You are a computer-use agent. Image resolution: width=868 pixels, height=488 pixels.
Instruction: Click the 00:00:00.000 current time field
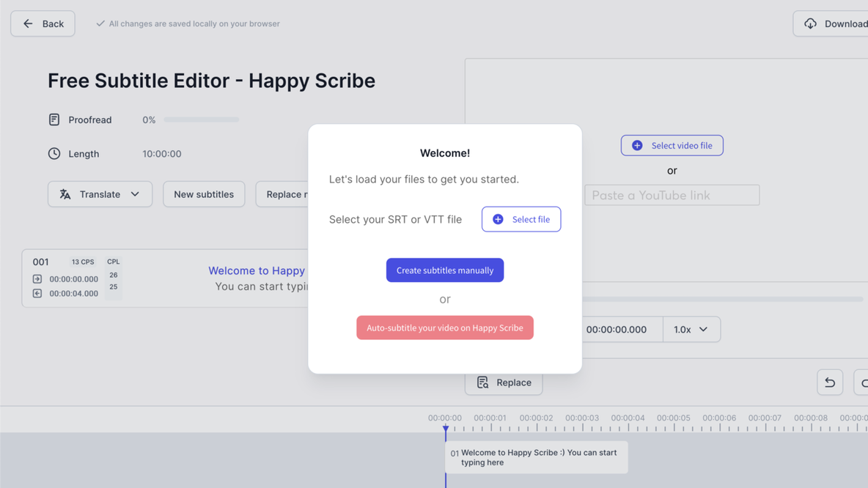(x=617, y=330)
